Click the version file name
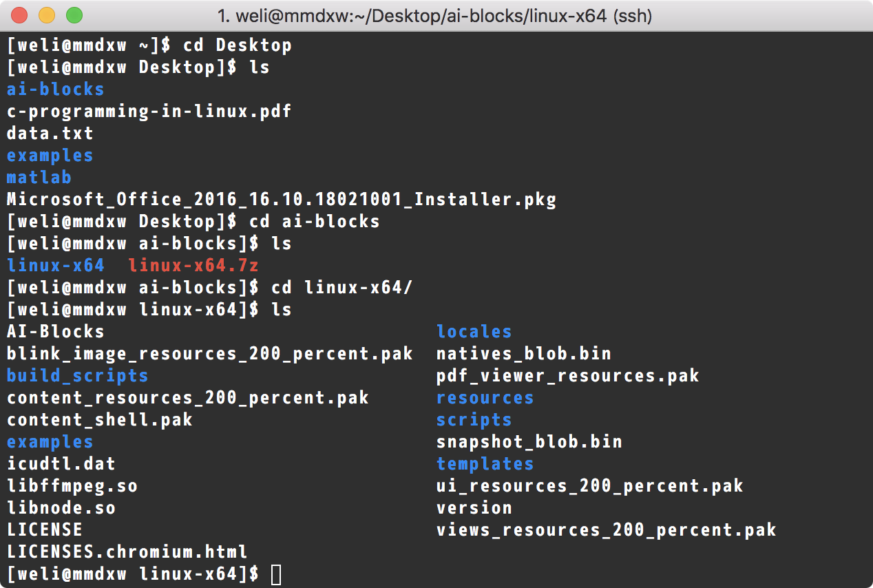This screenshot has width=873, height=588. pos(474,507)
